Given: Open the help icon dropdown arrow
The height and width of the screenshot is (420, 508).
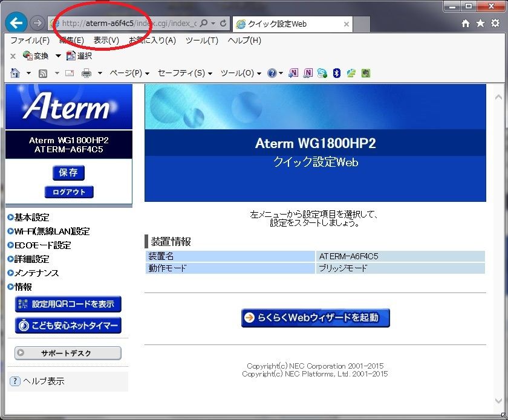Looking at the screenshot, I should coord(281,73).
